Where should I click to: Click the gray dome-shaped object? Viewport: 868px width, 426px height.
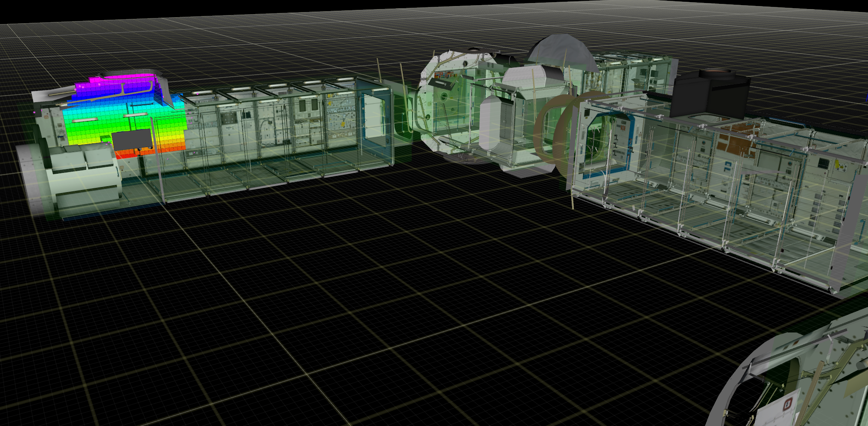pyautogui.click(x=562, y=53)
